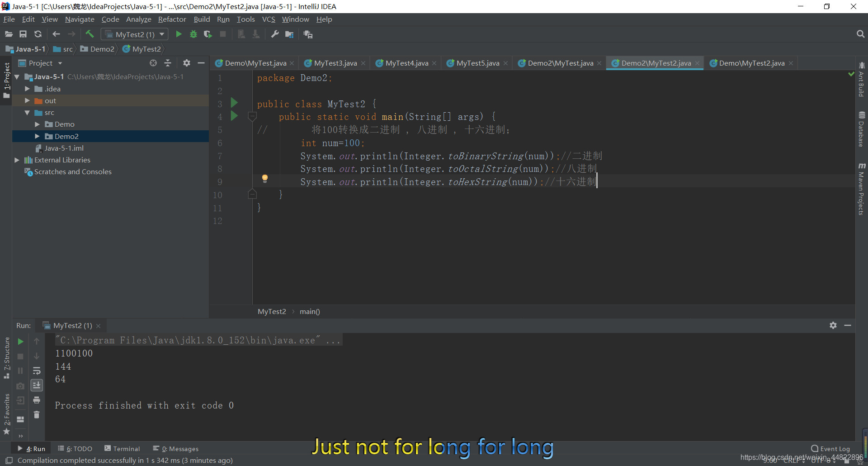This screenshot has height=466, width=868.
Task: Collapse the src folder
Action: pyautogui.click(x=27, y=113)
